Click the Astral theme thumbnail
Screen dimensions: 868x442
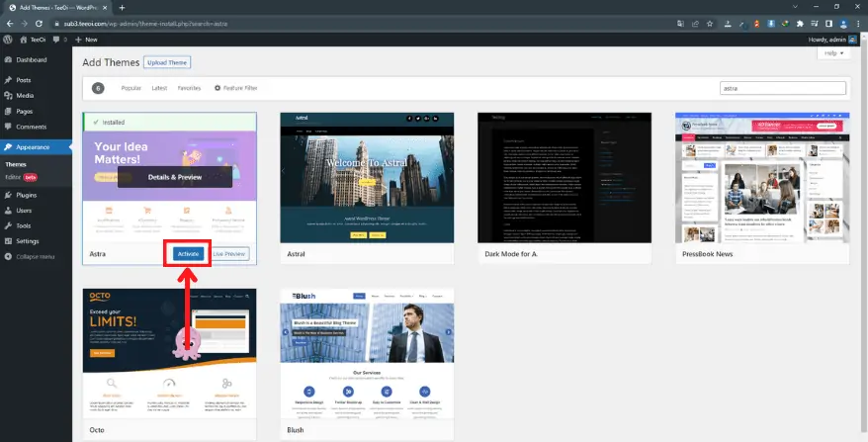click(367, 178)
